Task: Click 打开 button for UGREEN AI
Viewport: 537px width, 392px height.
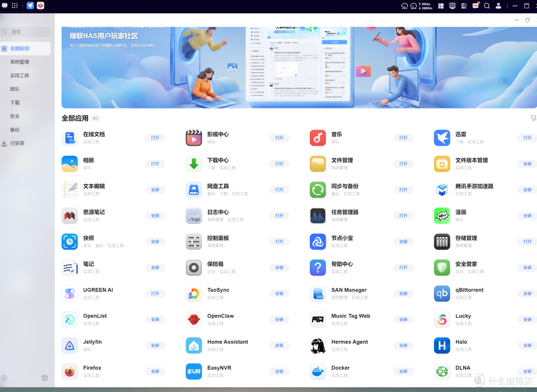Action: tap(155, 294)
